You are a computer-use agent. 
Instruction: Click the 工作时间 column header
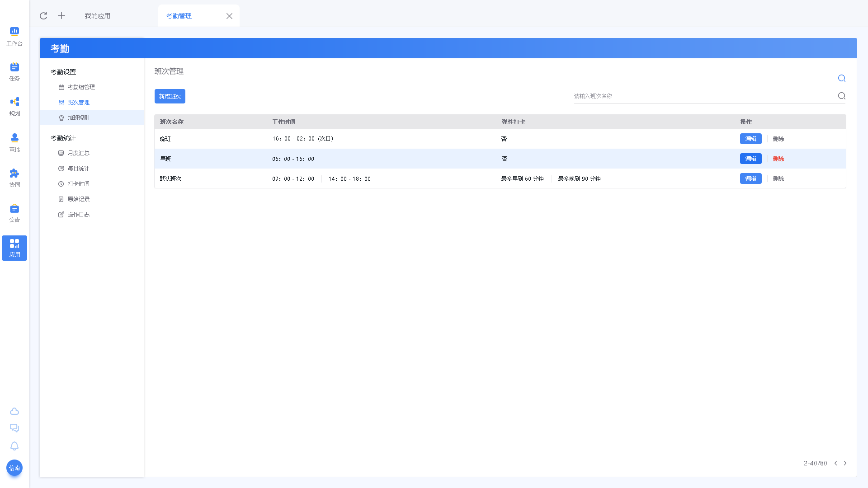coord(284,122)
